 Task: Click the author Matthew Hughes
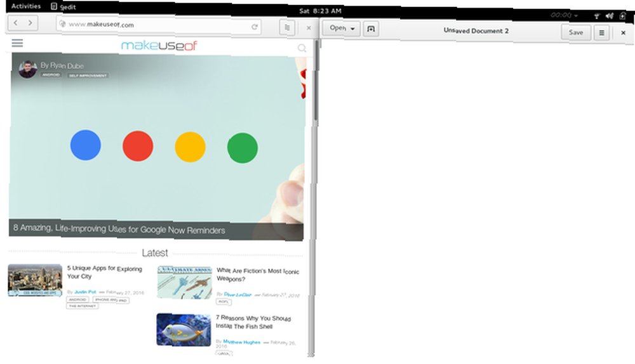[x=242, y=342]
